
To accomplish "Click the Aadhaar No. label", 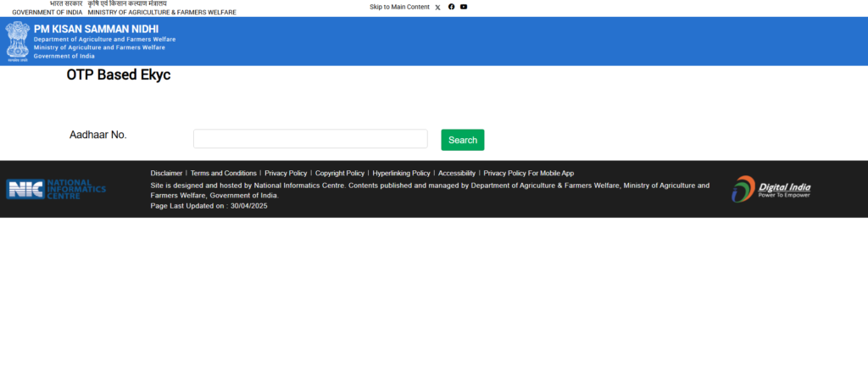I will (x=98, y=135).
